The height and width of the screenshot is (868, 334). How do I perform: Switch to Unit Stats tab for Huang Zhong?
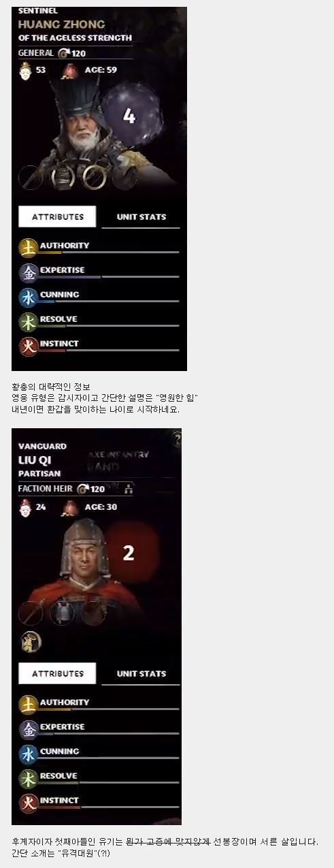[x=141, y=217]
